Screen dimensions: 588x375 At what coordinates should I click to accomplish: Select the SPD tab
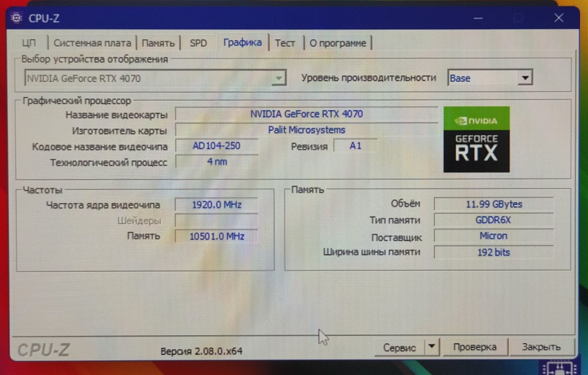pyautogui.click(x=198, y=43)
